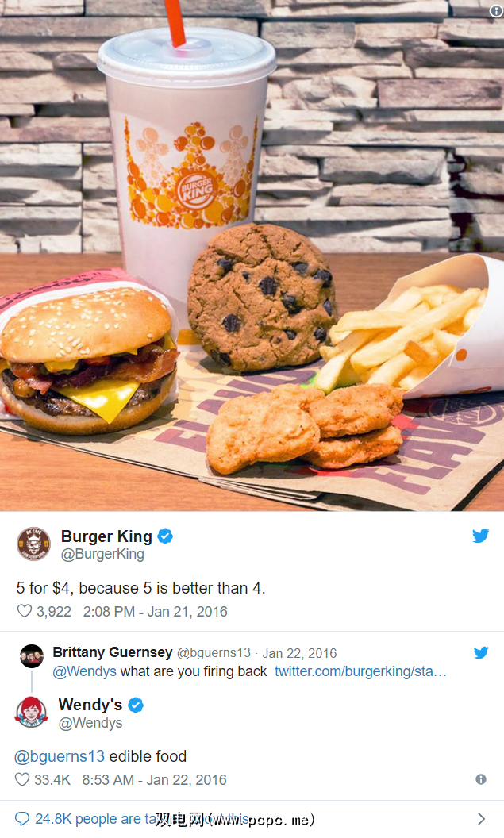The height and width of the screenshot is (838, 504).
Task: Click Twitter bird icon in Burger King tweet
Action: (x=480, y=536)
